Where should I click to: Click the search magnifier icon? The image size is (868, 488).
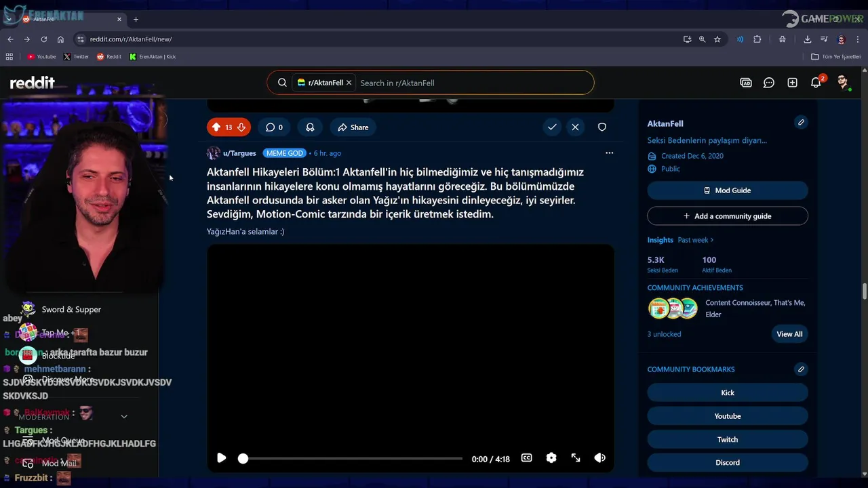click(282, 83)
